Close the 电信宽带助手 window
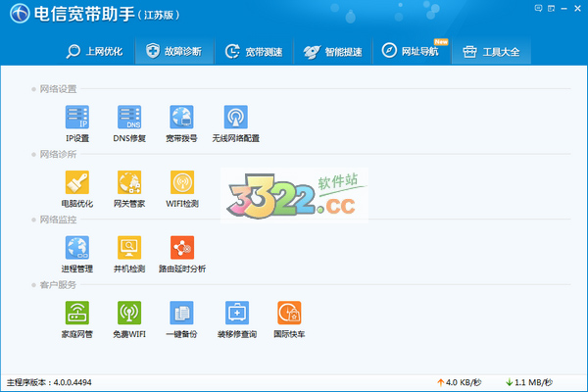The height and width of the screenshot is (392, 588). pos(577,8)
